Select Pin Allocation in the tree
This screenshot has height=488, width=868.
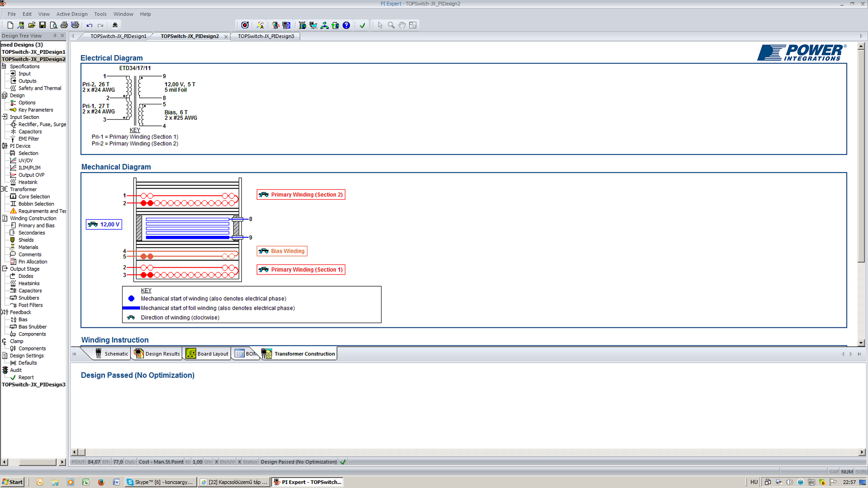pyautogui.click(x=32, y=262)
